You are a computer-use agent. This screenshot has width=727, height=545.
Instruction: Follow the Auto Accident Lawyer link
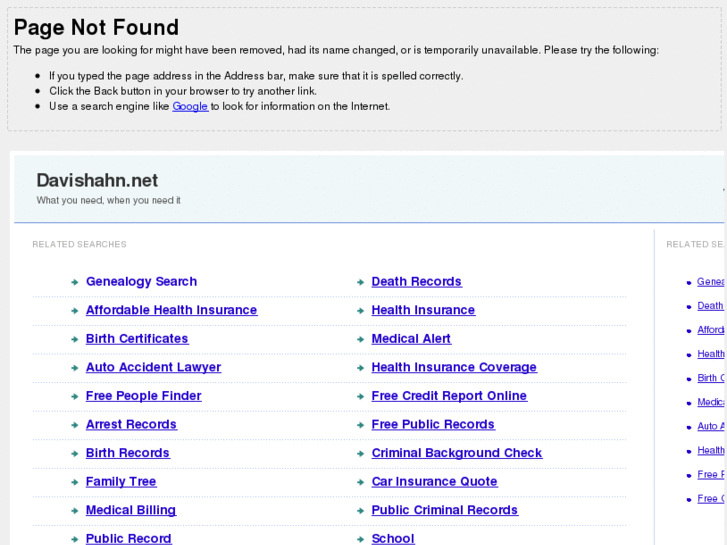[x=153, y=367]
